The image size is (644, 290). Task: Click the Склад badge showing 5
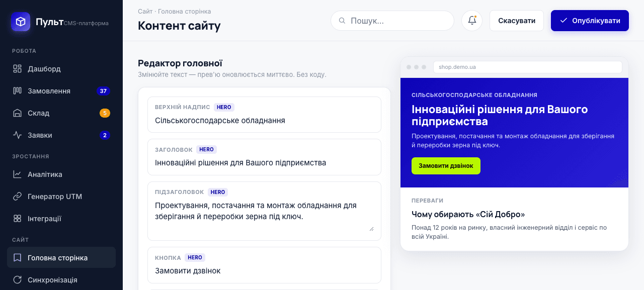click(105, 113)
